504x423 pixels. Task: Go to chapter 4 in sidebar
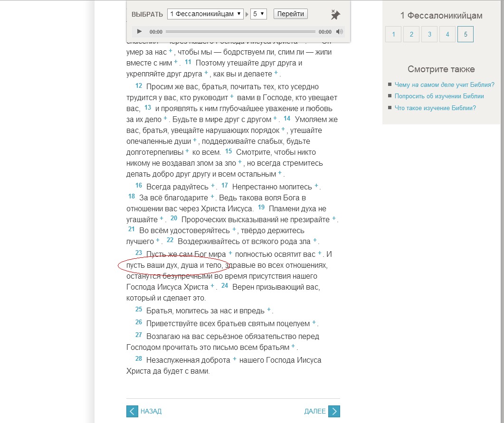point(447,34)
